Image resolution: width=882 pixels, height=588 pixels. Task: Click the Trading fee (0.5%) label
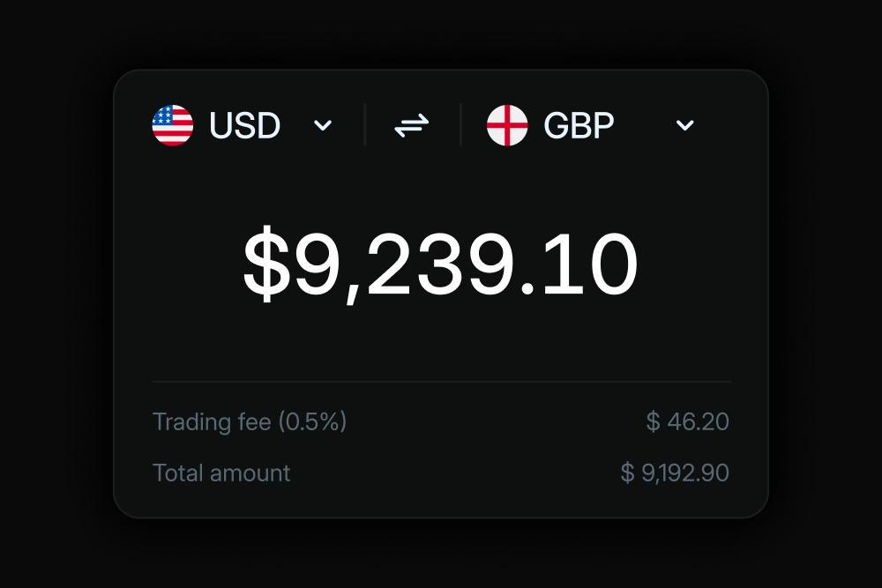click(250, 421)
